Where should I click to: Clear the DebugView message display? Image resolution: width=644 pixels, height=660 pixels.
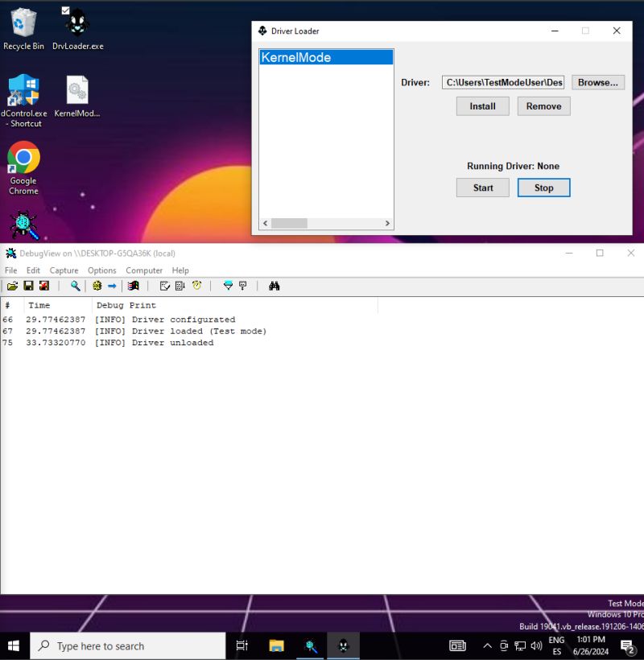[44, 286]
